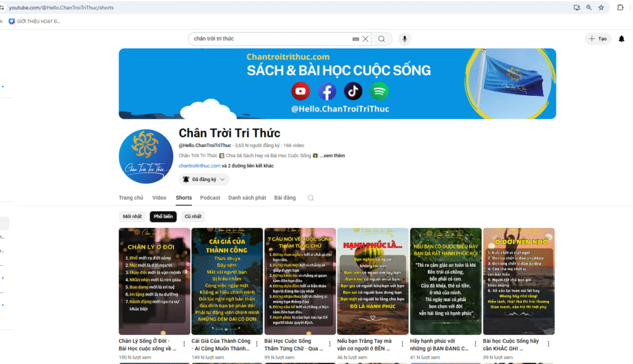Expand channel description via xem thêm

tap(333, 155)
